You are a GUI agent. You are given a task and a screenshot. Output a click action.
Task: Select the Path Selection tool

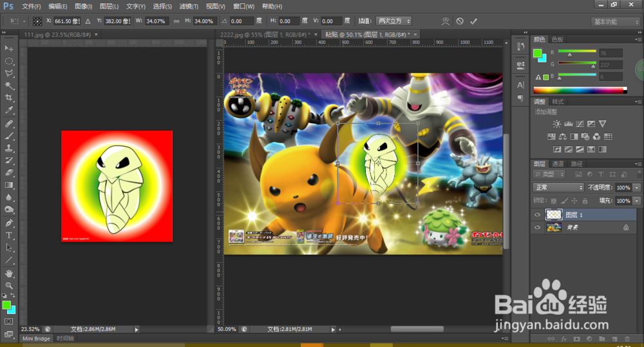8,248
